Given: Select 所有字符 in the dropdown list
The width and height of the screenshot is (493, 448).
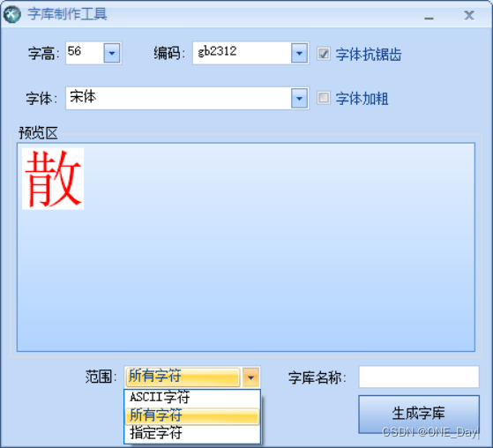Looking at the screenshot, I should pos(192,415).
